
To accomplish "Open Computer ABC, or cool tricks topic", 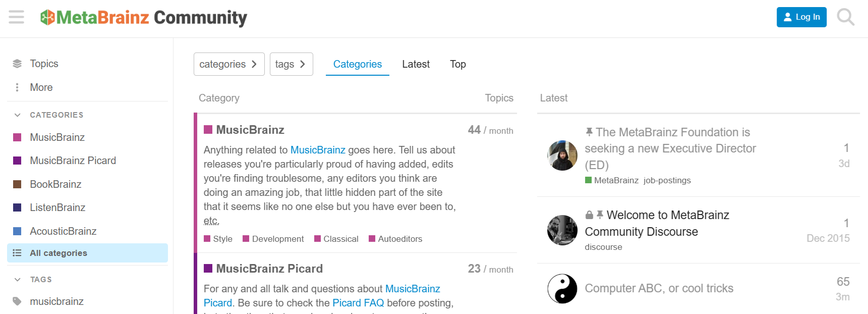I will 659,288.
